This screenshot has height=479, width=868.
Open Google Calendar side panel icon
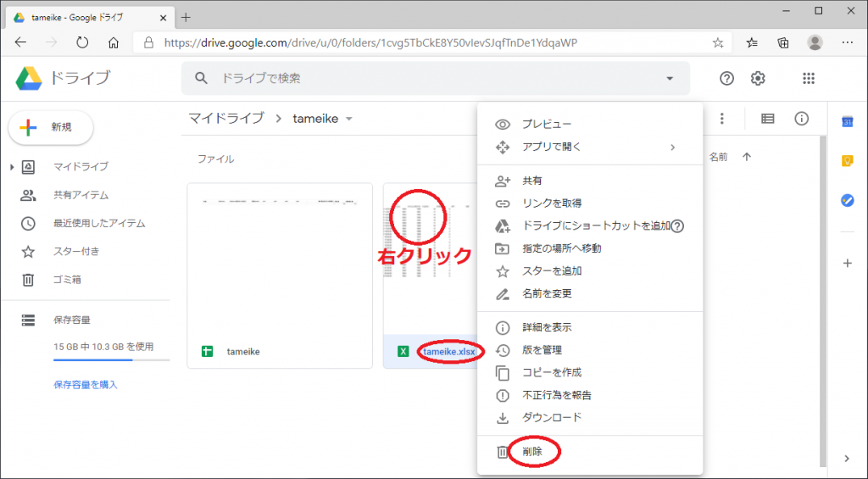coord(847,122)
